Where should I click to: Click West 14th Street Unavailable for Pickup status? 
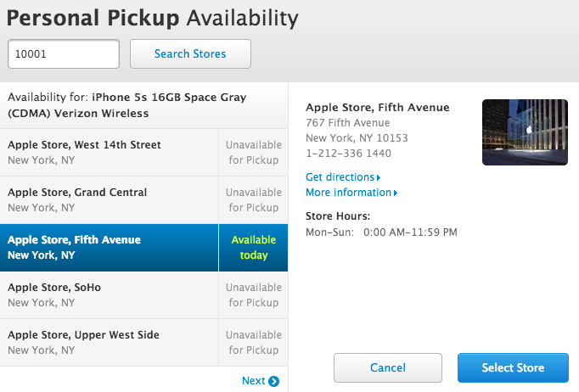pos(254,152)
